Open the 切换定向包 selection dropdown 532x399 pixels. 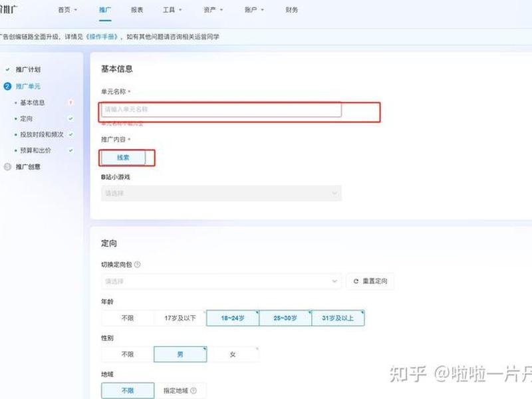[221, 281]
